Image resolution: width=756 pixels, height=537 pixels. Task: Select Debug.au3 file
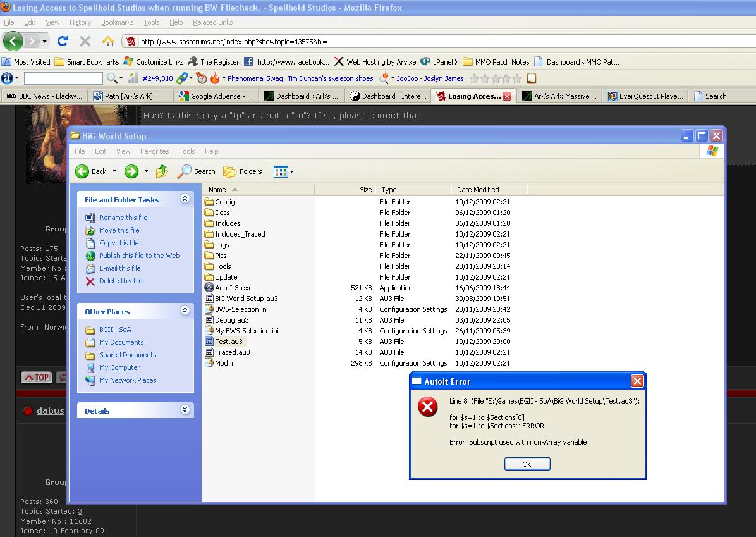[x=226, y=320]
